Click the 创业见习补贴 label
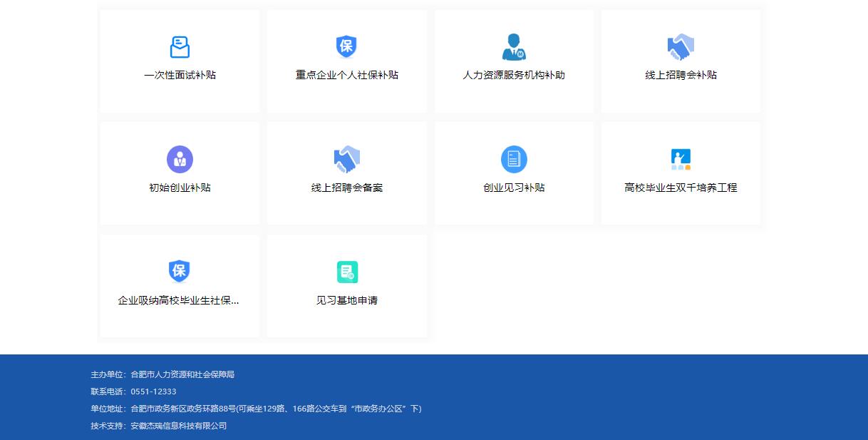 pos(513,188)
